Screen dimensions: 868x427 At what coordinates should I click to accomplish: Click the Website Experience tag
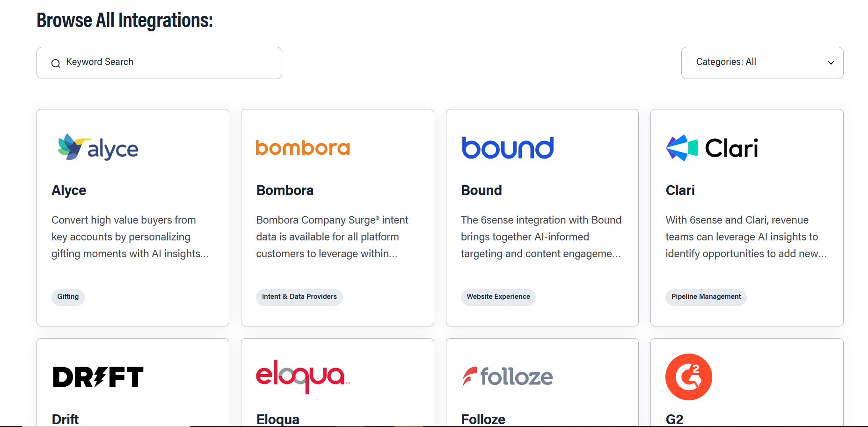498,297
